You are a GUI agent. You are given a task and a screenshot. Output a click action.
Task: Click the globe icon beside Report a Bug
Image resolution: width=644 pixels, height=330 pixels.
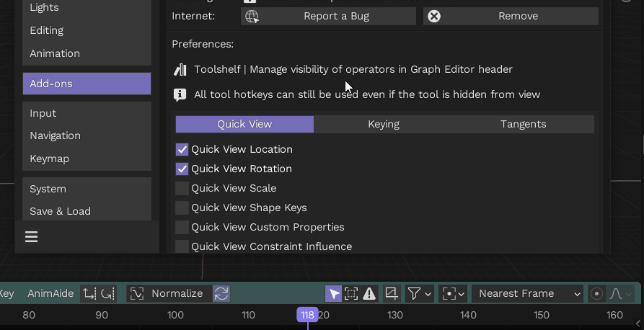252,17
